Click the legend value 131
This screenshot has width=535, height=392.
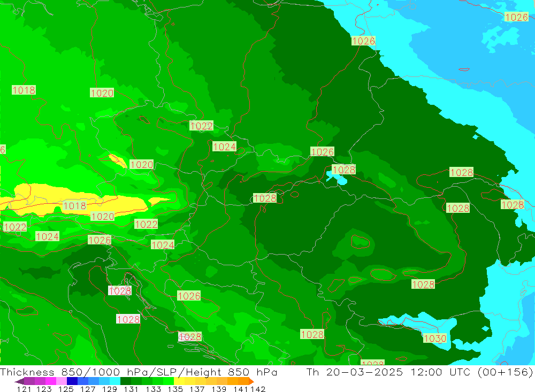coord(131,389)
